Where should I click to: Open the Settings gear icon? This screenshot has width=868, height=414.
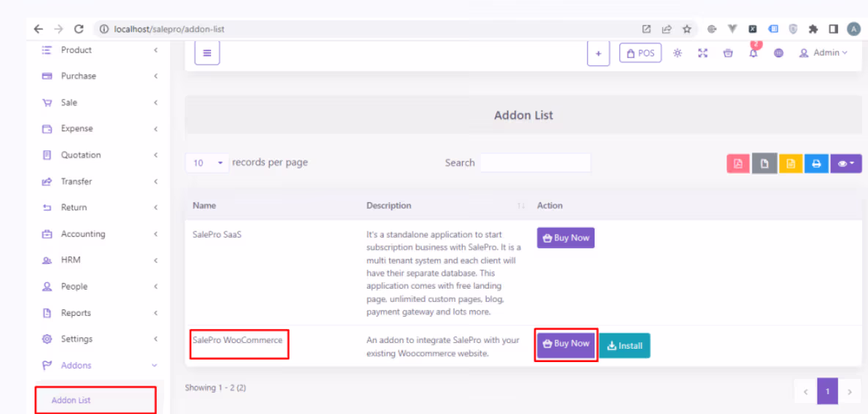pyautogui.click(x=47, y=339)
